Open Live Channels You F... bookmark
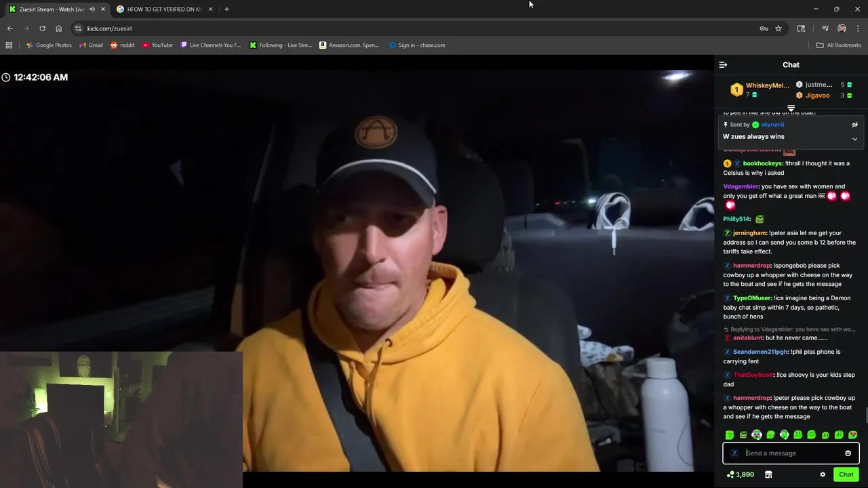868x488 pixels. point(211,45)
